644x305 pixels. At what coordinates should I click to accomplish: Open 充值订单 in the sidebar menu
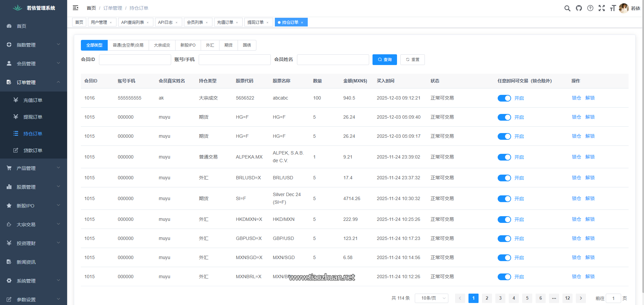click(x=33, y=100)
